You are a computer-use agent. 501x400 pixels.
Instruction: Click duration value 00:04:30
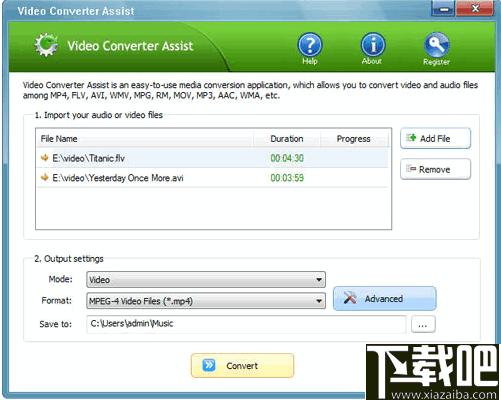tap(287, 158)
